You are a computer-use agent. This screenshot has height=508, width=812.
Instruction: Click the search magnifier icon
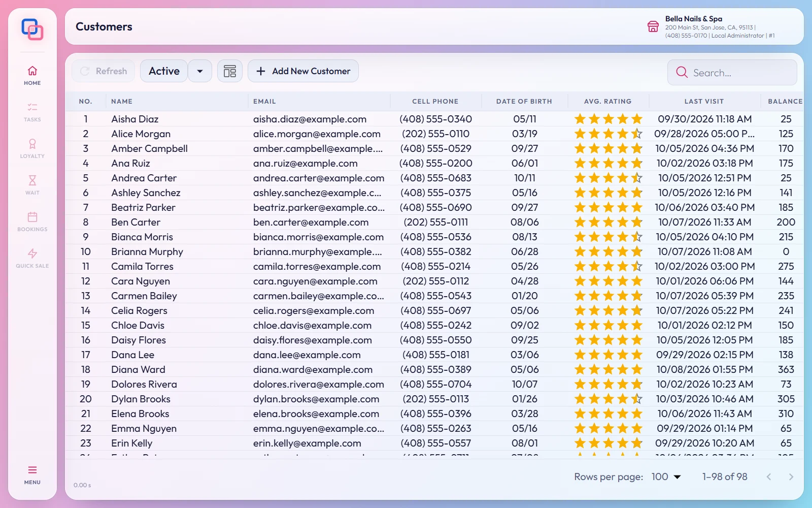tap(682, 73)
